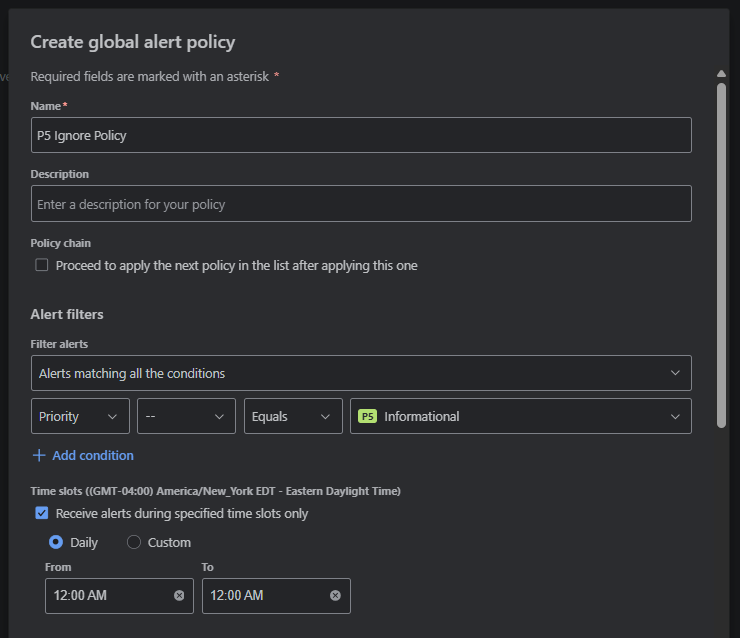
Task: Open the Equals comparison dropdown
Action: tap(293, 416)
